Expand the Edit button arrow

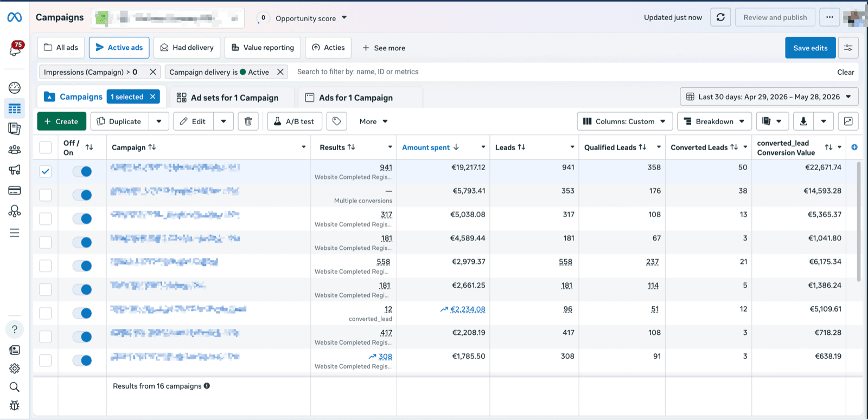click(224, 121)
